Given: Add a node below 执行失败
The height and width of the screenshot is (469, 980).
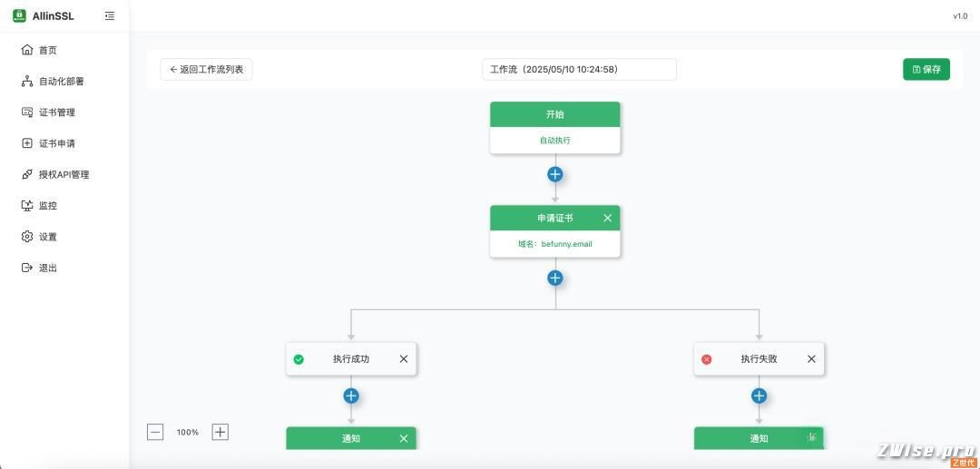Looking at the screenshot, I should 759,396.
